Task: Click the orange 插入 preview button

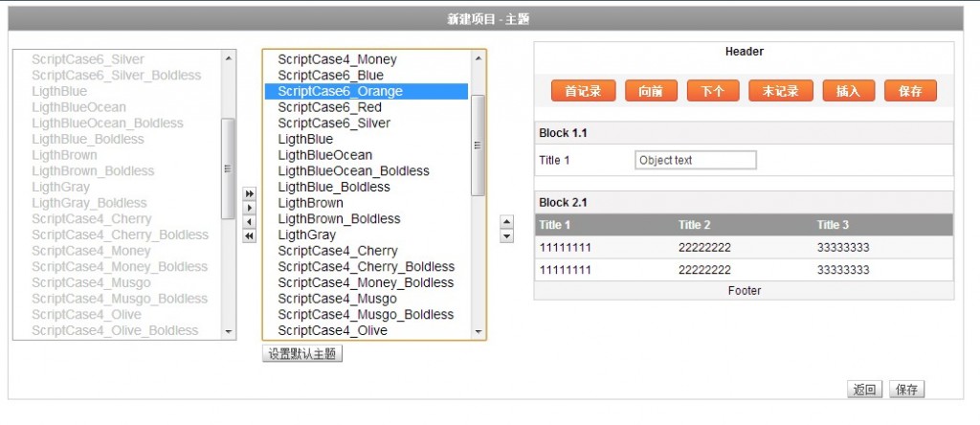Action: tap(849, 91)
